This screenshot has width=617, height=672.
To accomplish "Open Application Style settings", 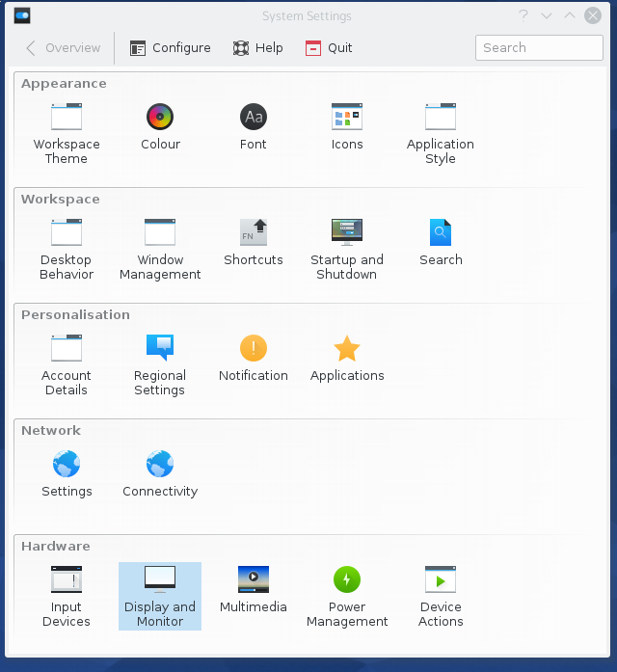I will pos(441,133).
